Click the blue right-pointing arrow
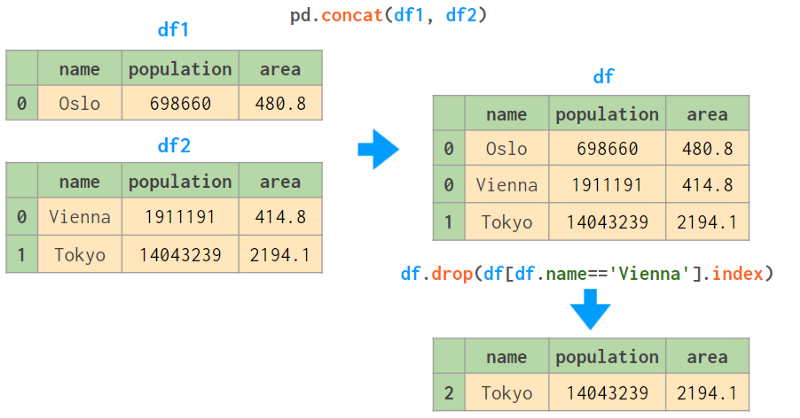800x418 pixels. coord(378,150)
